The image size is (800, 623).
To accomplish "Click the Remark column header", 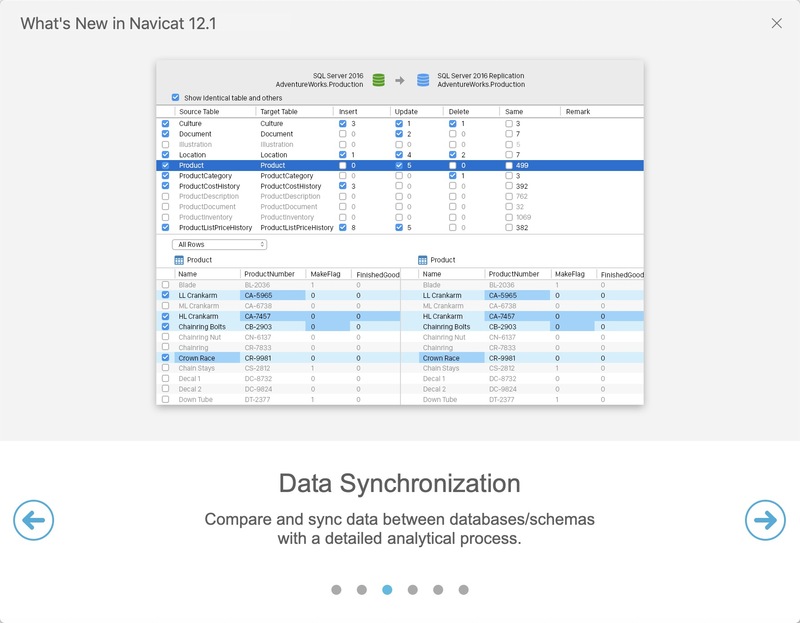I will (x=578, y=112).
